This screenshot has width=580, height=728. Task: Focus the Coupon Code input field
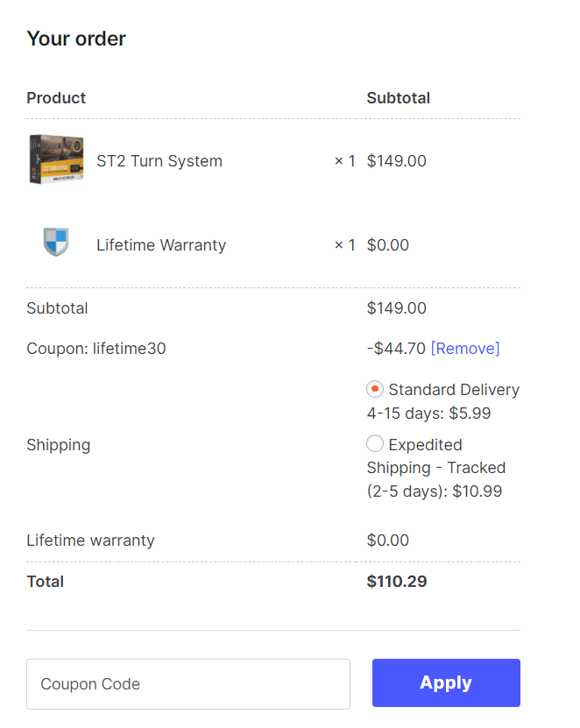[x=188, y=684]
